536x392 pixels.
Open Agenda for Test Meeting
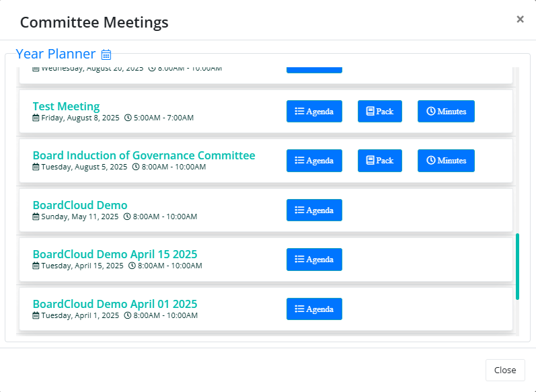click(x=314, y=111)
